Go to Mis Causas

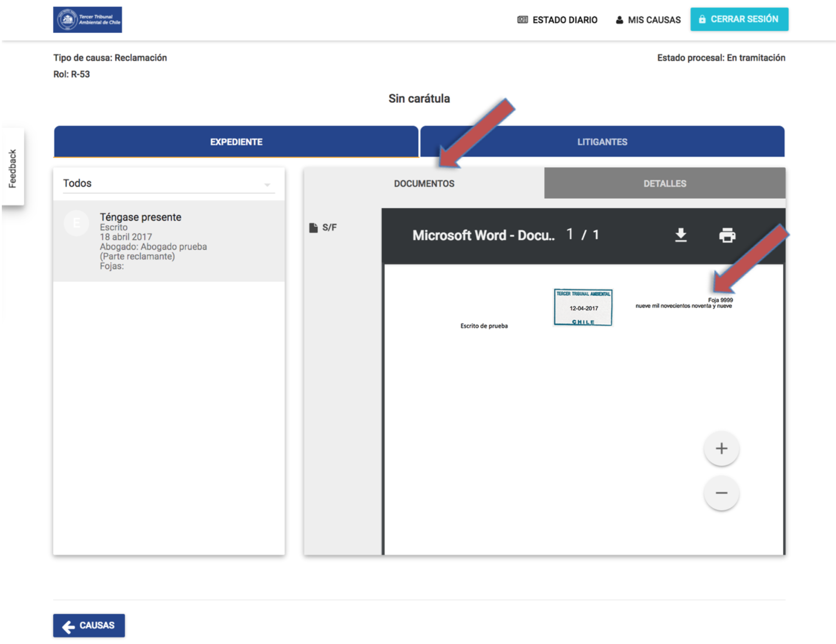648,20
